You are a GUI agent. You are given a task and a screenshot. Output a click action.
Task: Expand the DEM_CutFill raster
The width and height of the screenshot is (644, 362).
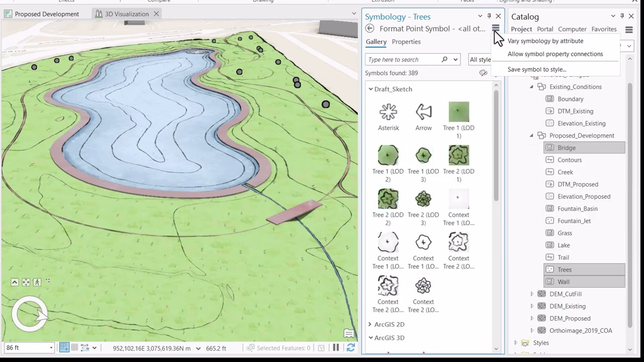pos(532,294)
